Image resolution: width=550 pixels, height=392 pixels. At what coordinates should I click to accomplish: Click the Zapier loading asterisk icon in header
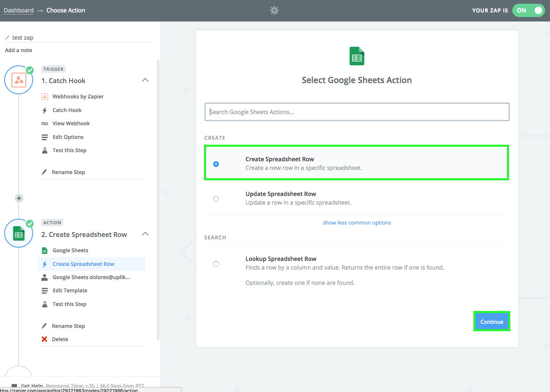274,10
